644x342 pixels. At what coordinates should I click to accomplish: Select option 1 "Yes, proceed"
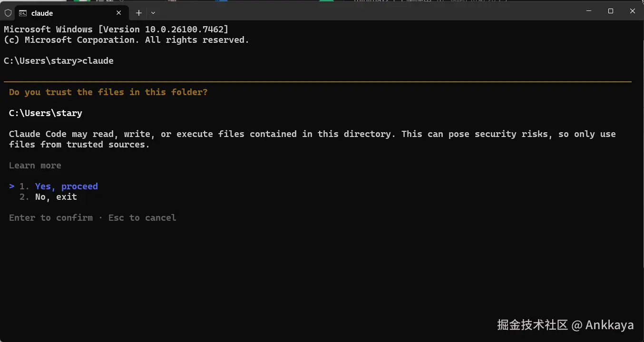pyautogui.click(x=66, y=186)
